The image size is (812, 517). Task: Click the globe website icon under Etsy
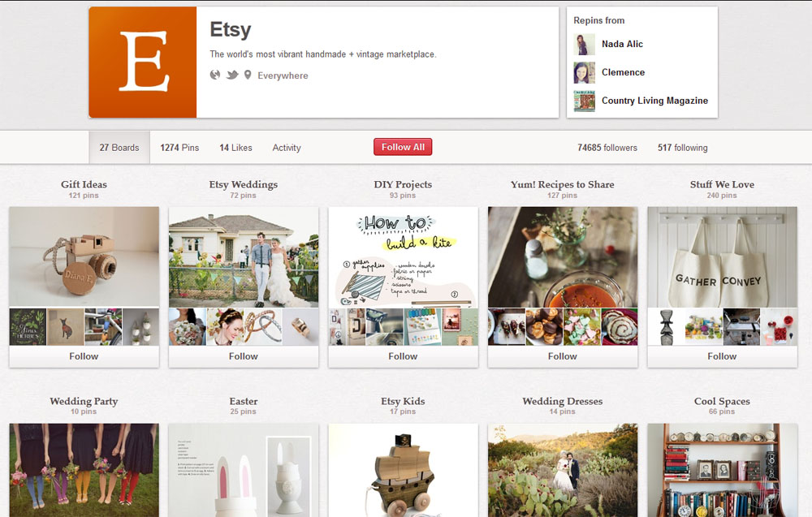(215, 75)
